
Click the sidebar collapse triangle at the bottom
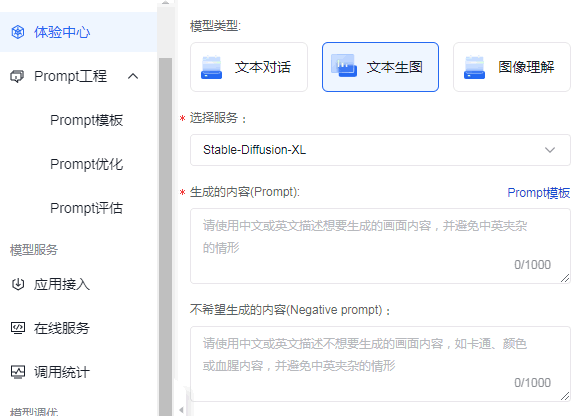point(181,410)
